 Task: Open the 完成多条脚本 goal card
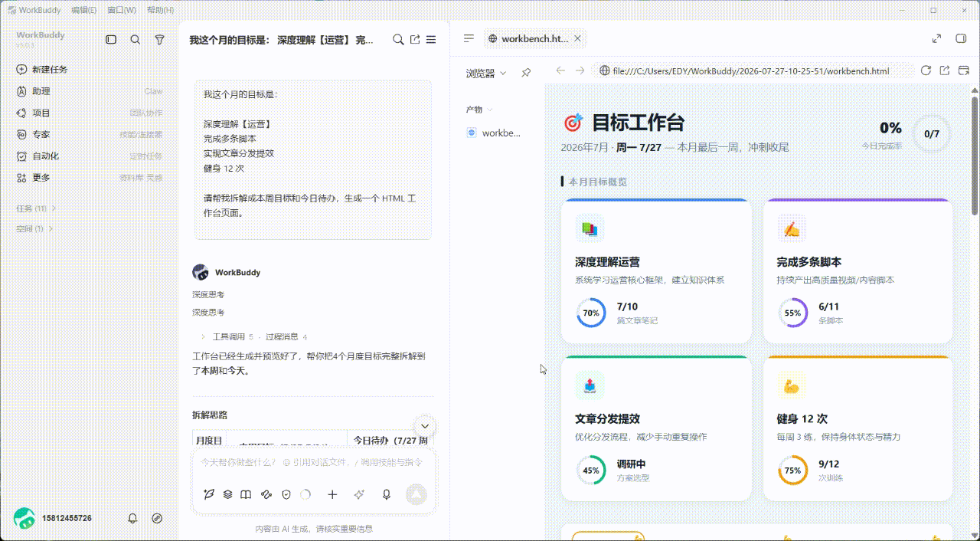(x=857, y=270)
